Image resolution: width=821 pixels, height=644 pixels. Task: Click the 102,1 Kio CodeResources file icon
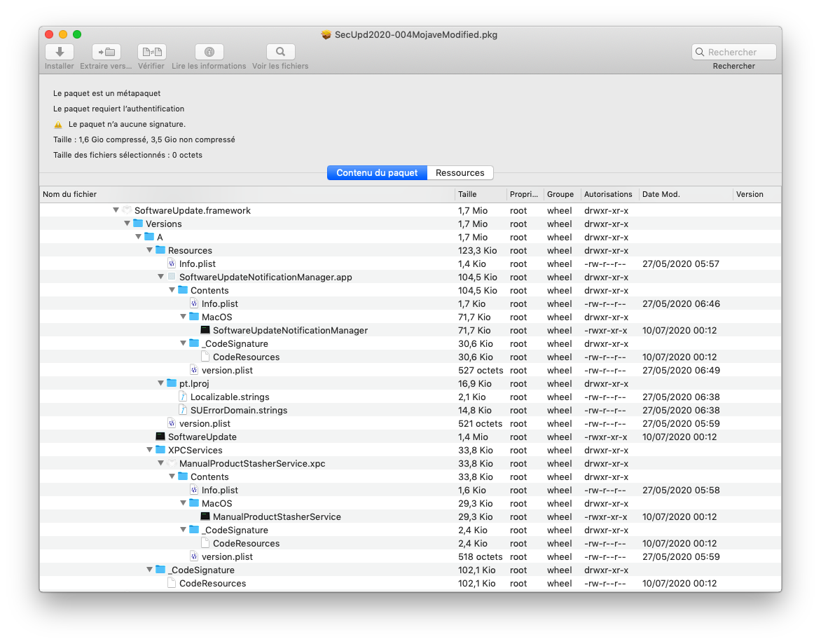(x=172, y=583)
